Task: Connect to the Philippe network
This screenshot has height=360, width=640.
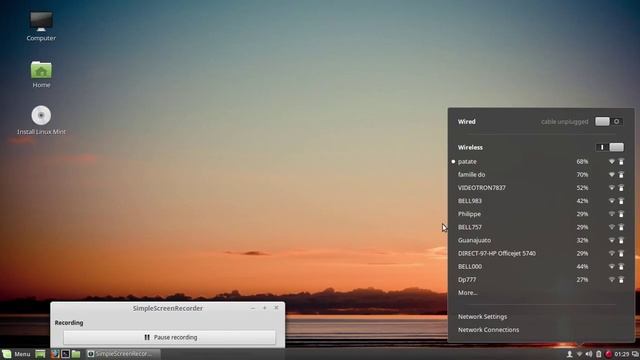Action: point(541,214)
